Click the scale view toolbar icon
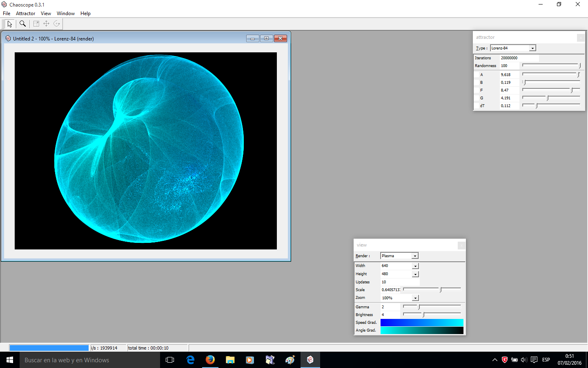 pos(36,24)
